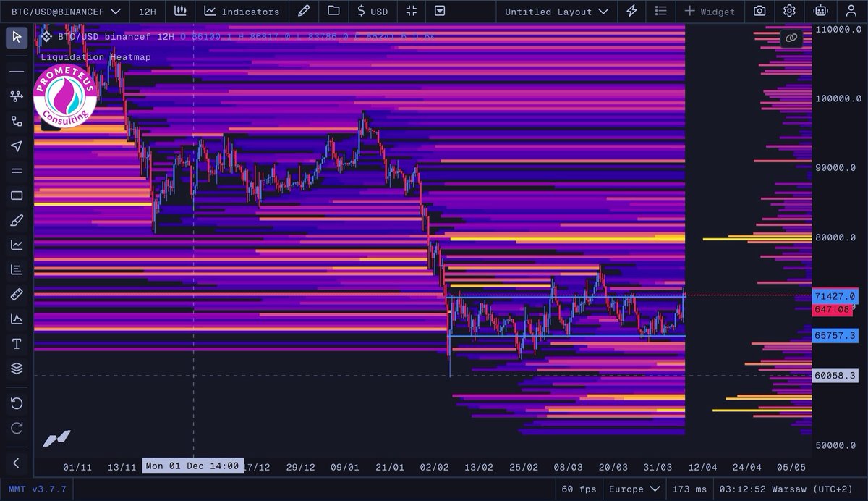Viewport: 868px width, 501px height.
Task: Expand the Untitled Layout dropdown
Action: 556,12
